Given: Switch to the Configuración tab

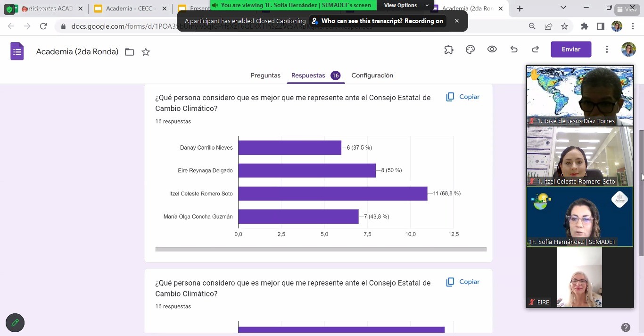Looking at the screenshot, I should point(372,76).
